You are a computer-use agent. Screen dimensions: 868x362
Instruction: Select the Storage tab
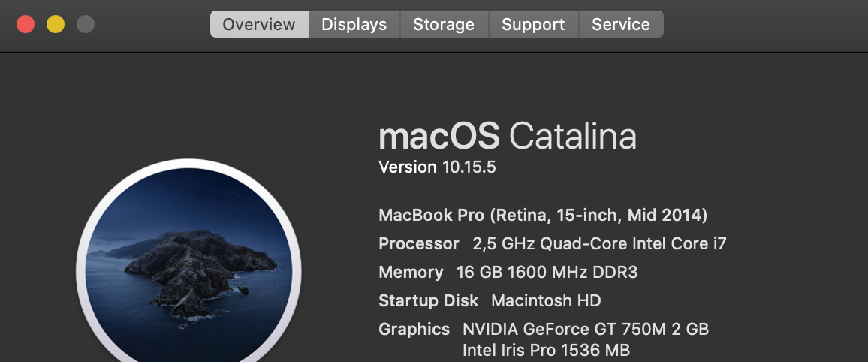coord(443,24)
